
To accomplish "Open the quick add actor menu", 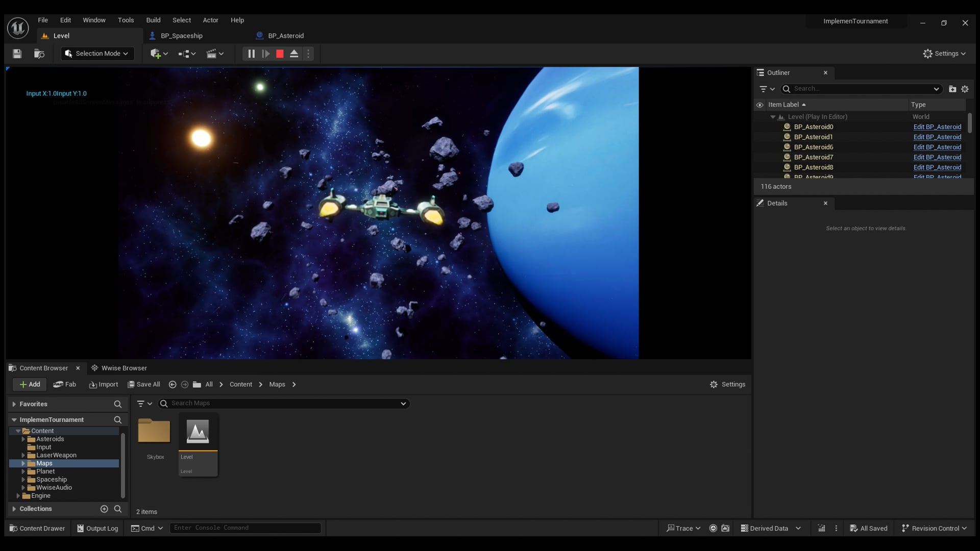I will [159, 54].
